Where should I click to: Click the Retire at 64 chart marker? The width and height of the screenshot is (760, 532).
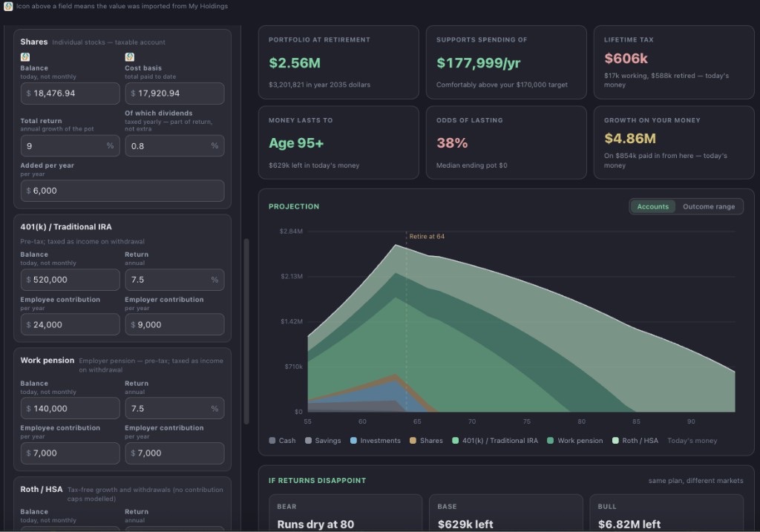(427, 237)
